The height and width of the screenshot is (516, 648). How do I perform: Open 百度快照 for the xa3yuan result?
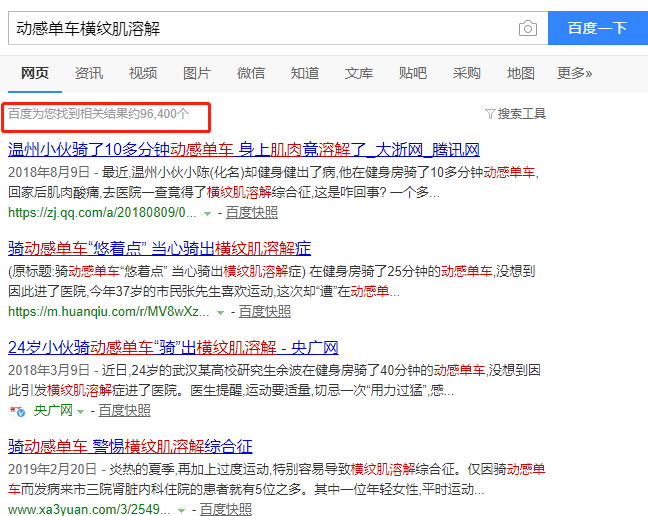(226, 509)
